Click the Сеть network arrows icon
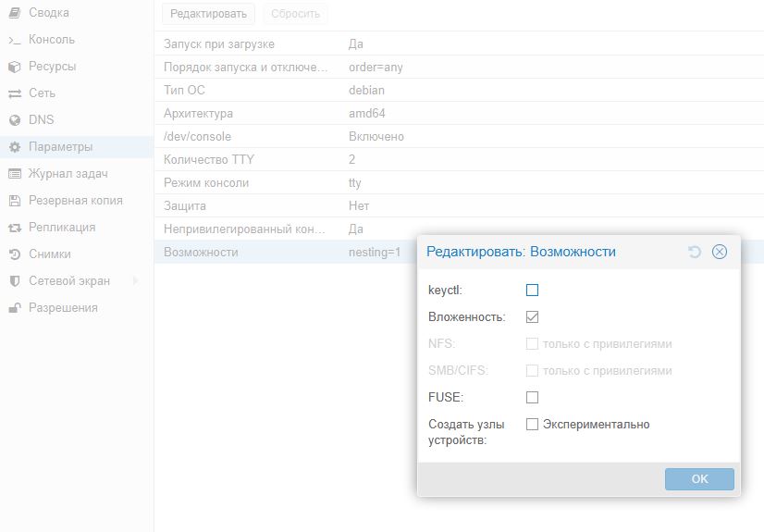This screenshot has width=764, height=532. pos(14,93)
